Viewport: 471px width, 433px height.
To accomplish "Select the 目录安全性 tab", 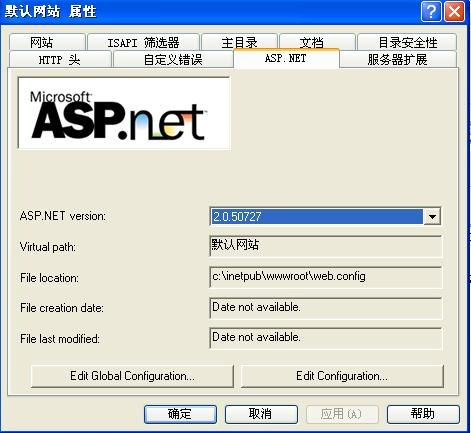I will [407, 42].
